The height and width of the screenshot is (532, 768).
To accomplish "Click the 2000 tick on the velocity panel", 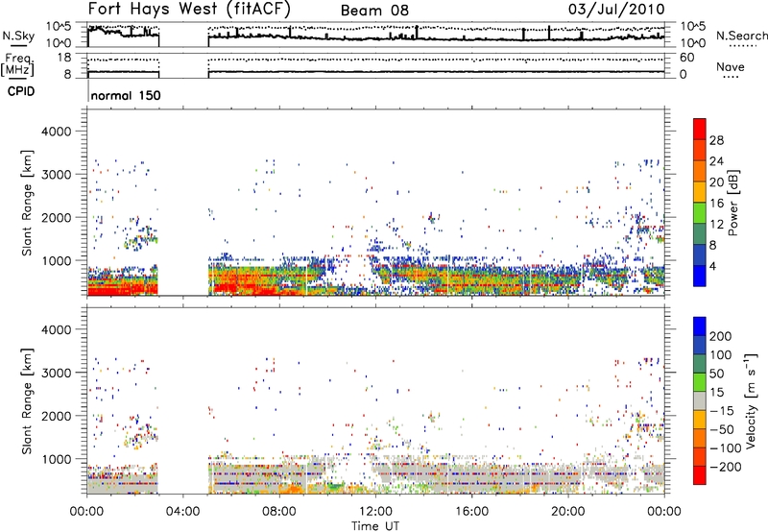I will click(57, 416).
